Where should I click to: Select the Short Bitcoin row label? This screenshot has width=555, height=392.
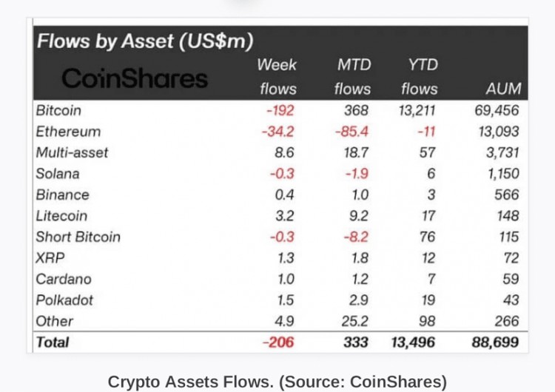[78, 237]
